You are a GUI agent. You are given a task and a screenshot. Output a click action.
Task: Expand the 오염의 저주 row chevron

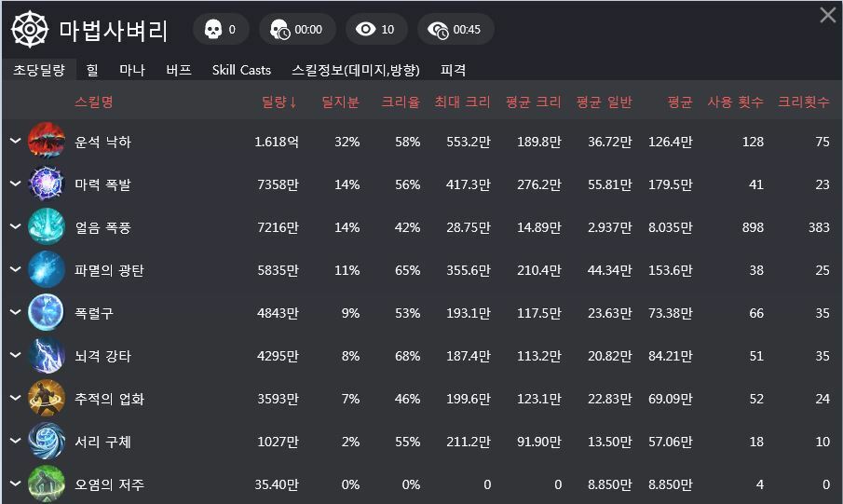coord(15,484)
